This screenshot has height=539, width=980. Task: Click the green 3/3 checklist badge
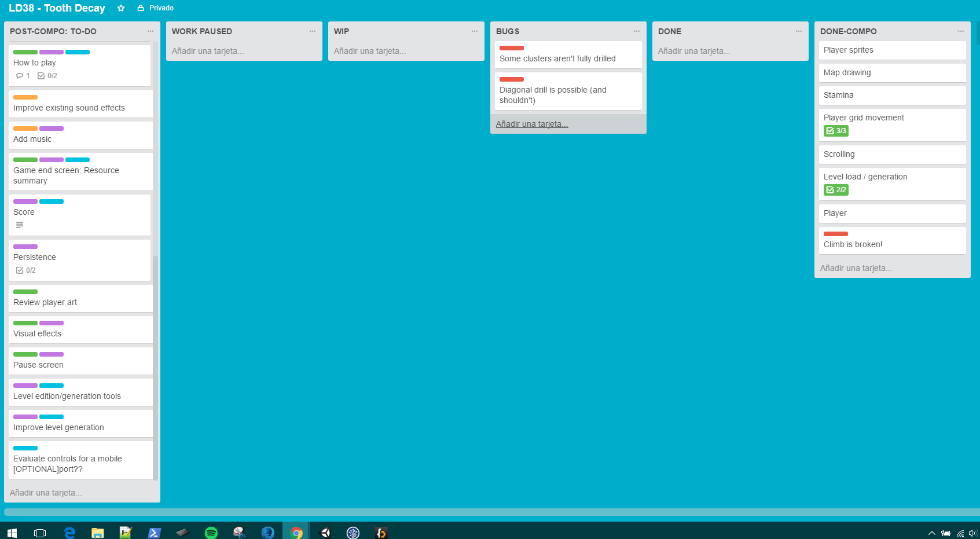(x=836, y=131)
